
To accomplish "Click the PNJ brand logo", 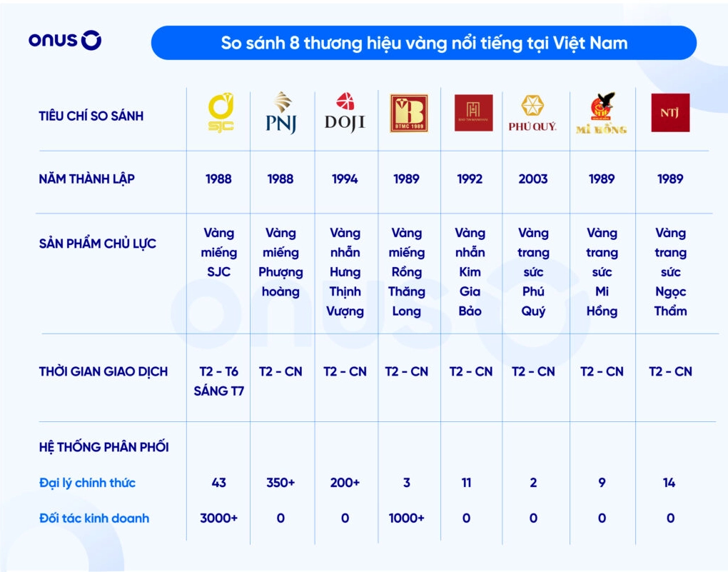I will pos(280,114).
